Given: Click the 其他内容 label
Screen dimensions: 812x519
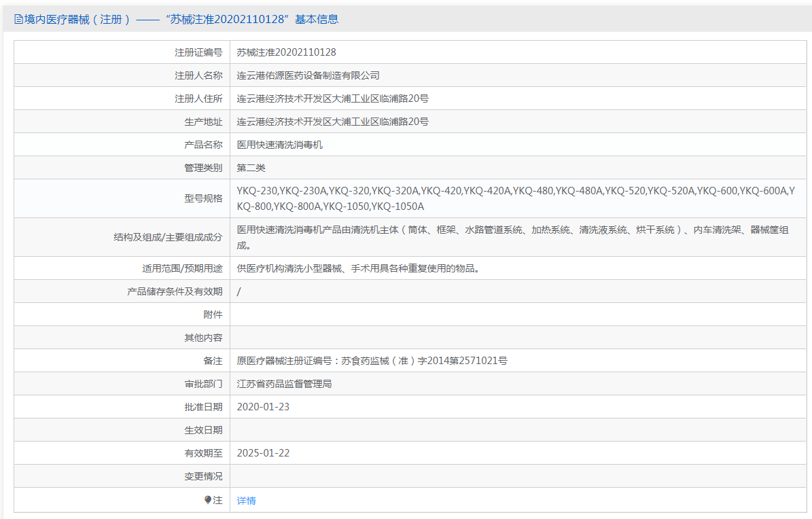Looking at the screenshot, I should pyautogui.click(x=203, y=338).
